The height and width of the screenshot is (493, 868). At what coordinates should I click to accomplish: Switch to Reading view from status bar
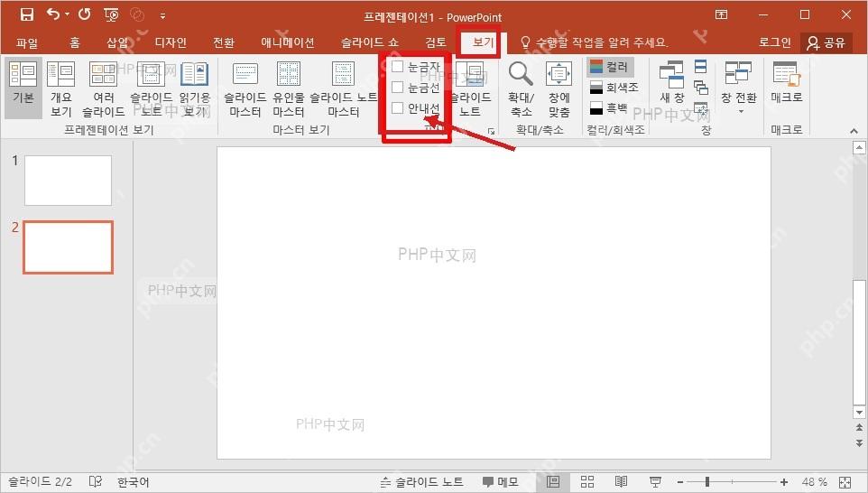coord(621,482)
